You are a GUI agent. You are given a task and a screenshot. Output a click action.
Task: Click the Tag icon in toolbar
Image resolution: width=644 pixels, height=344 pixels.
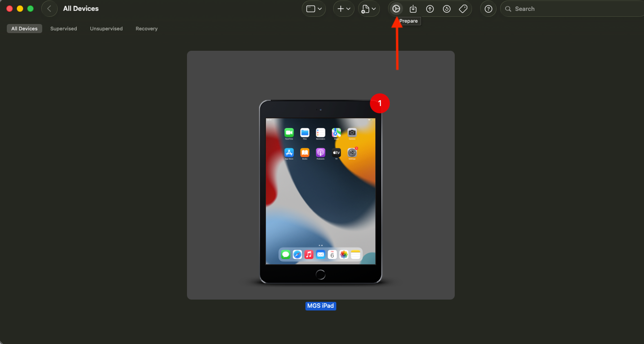point(463,9)
